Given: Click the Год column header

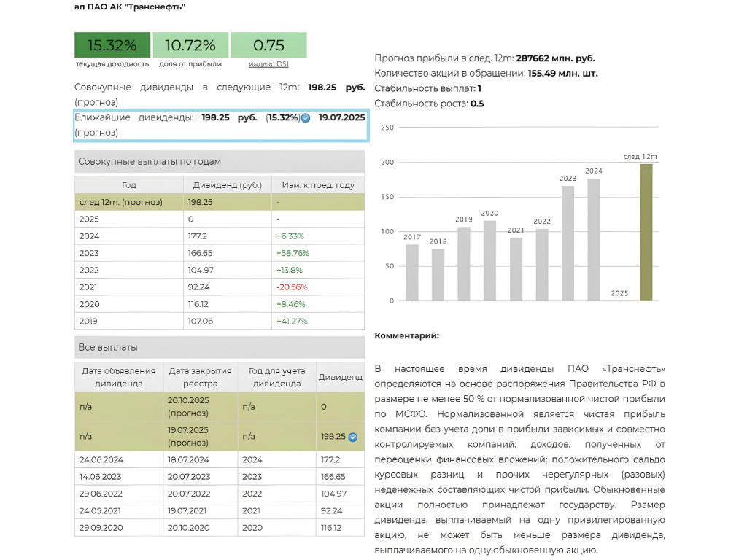Looking at the screenshot, I should [x=129, y=185].
